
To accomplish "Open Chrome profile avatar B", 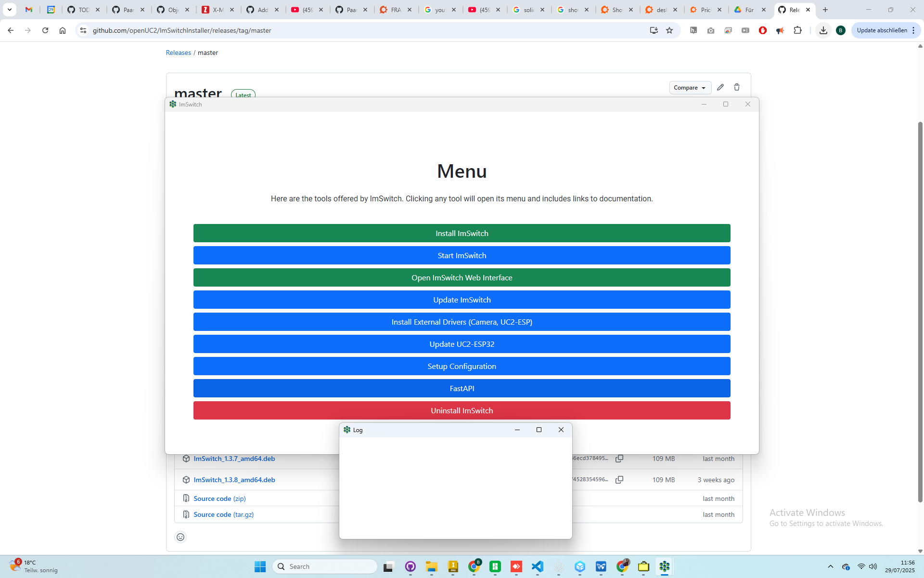I will pos(841,30).
